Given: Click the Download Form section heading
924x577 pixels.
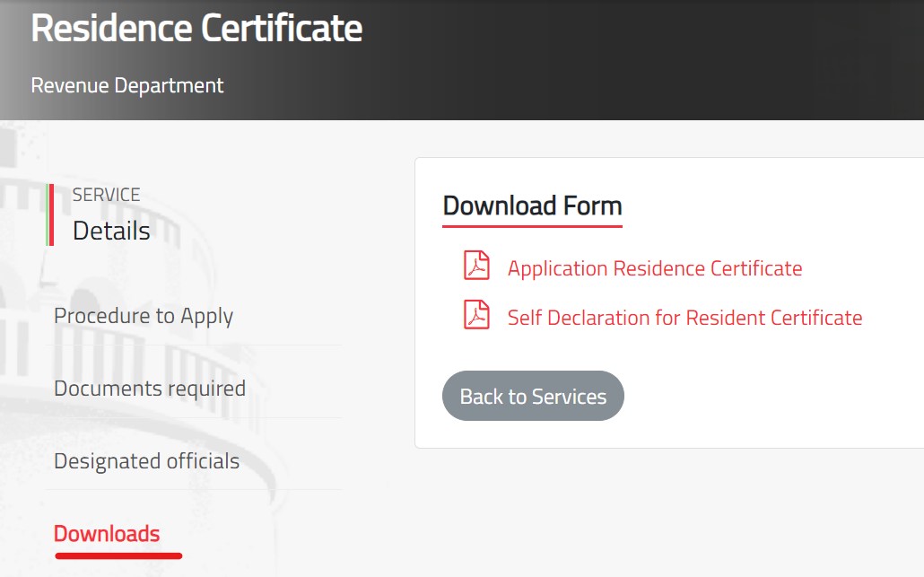Looking at the screenshot, I should pyautogui.click(x=531, y=205).
